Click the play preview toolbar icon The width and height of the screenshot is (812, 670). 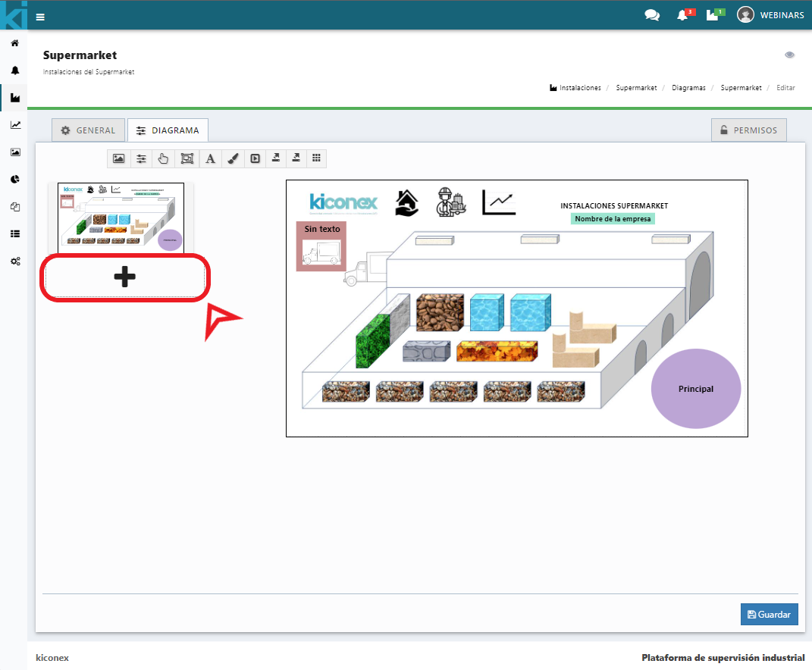(x=256, y=158)
